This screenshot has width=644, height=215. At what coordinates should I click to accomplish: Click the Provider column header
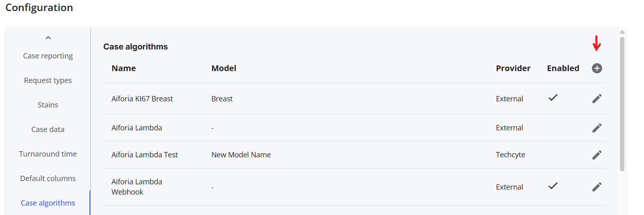tap(513, 68)
